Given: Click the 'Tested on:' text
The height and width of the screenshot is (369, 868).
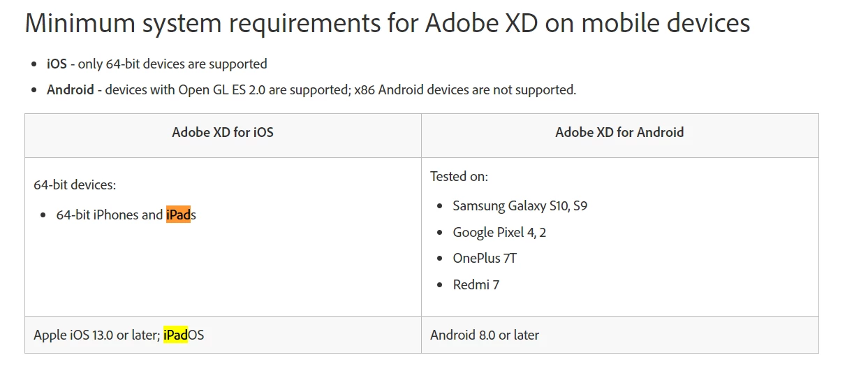Looking at the screenshot, I should point(459,176).
